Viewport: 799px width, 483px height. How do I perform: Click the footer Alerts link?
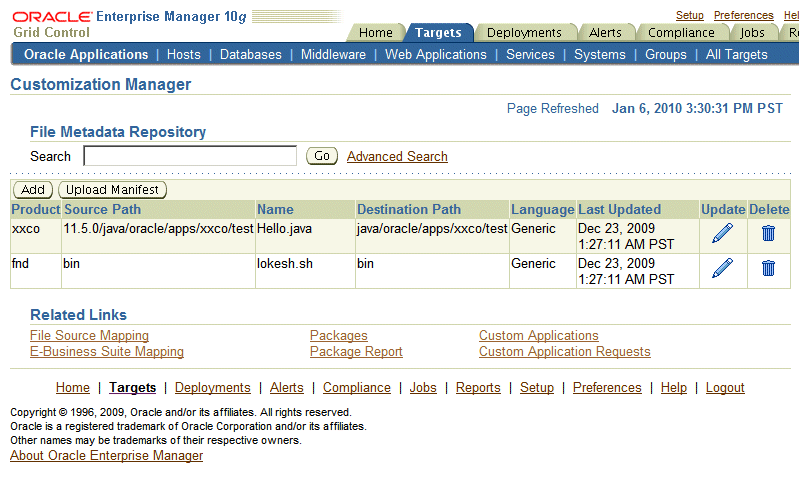286,388
